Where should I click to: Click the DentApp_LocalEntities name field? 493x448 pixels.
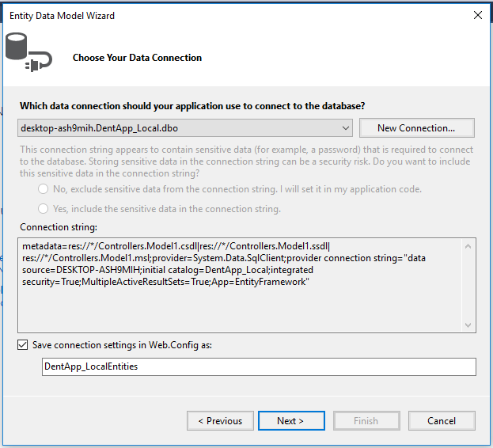click(259, 367)
